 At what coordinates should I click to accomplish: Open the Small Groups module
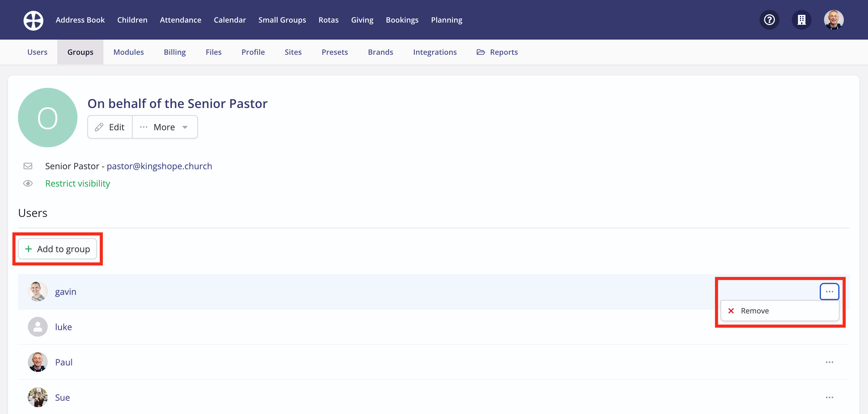(282, 20)
